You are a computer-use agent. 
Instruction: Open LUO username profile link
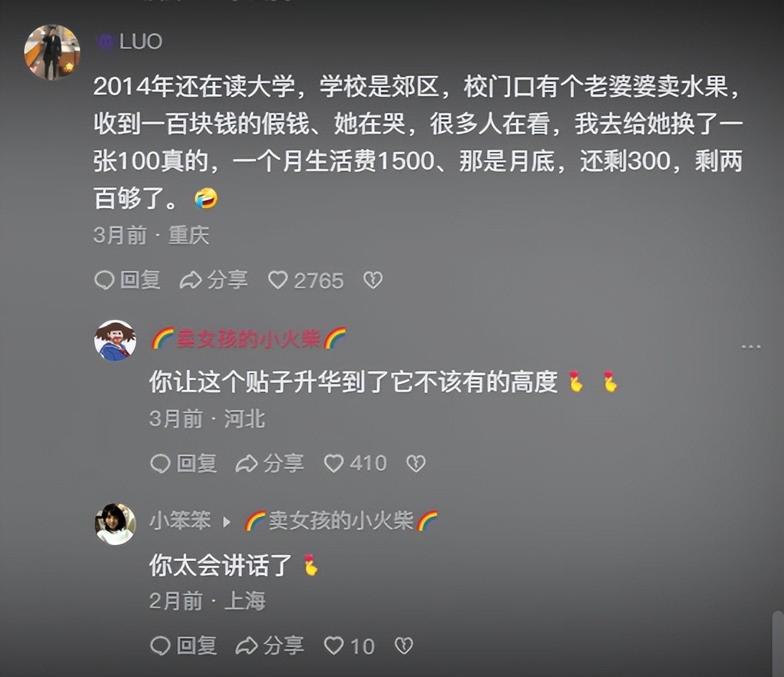click(140, 42)
